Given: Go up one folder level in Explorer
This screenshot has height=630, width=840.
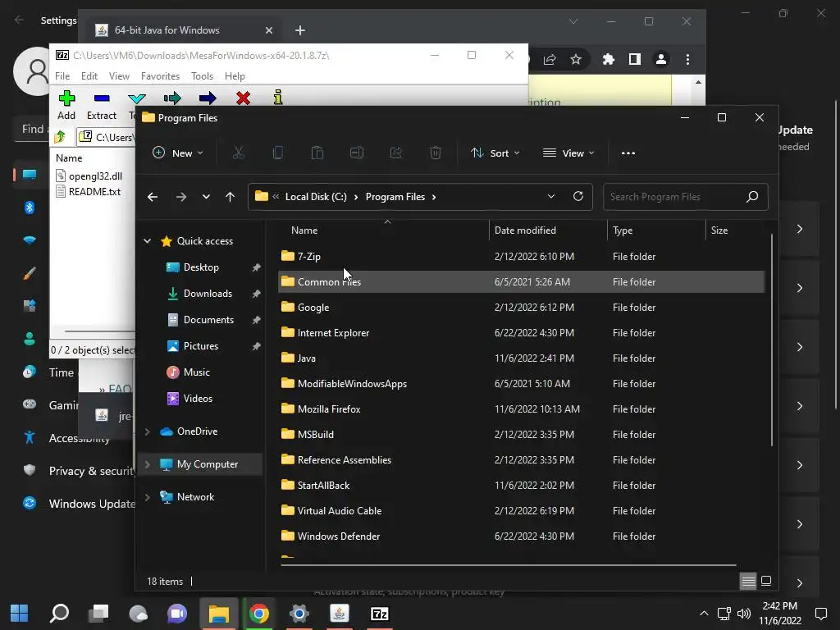Looking at the screenshot, I should (x=231, y=197).
